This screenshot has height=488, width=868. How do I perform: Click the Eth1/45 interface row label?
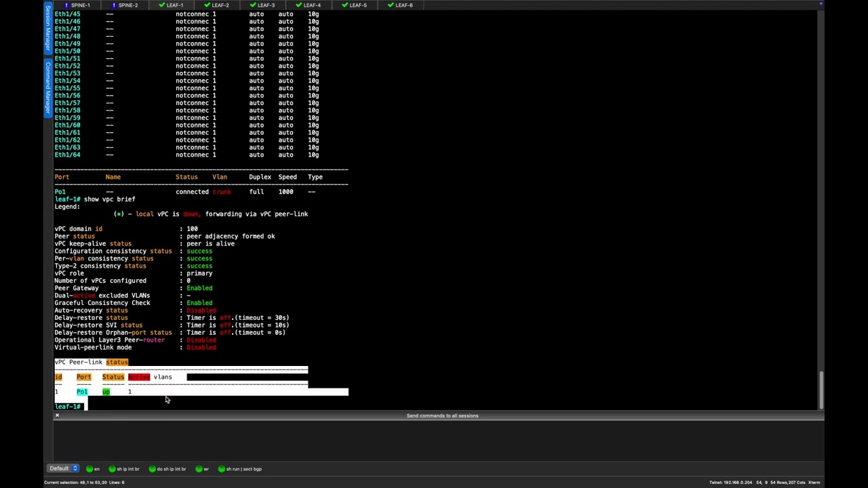click(67, 14)
